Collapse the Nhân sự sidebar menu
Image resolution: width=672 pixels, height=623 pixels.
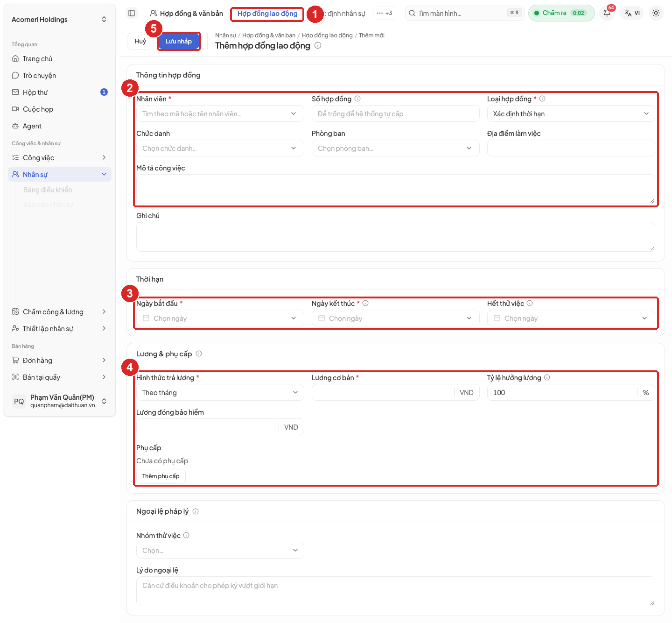tap(60, 175)
